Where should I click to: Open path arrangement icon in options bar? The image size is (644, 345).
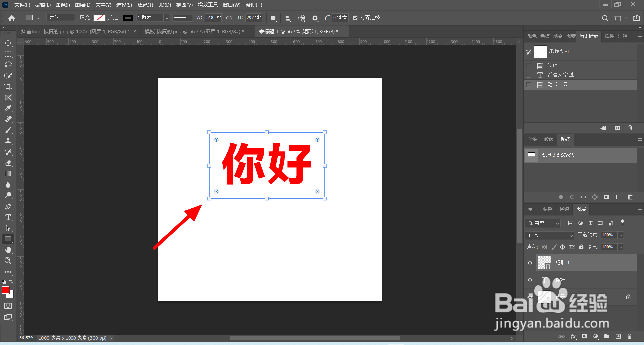[301, 18]
